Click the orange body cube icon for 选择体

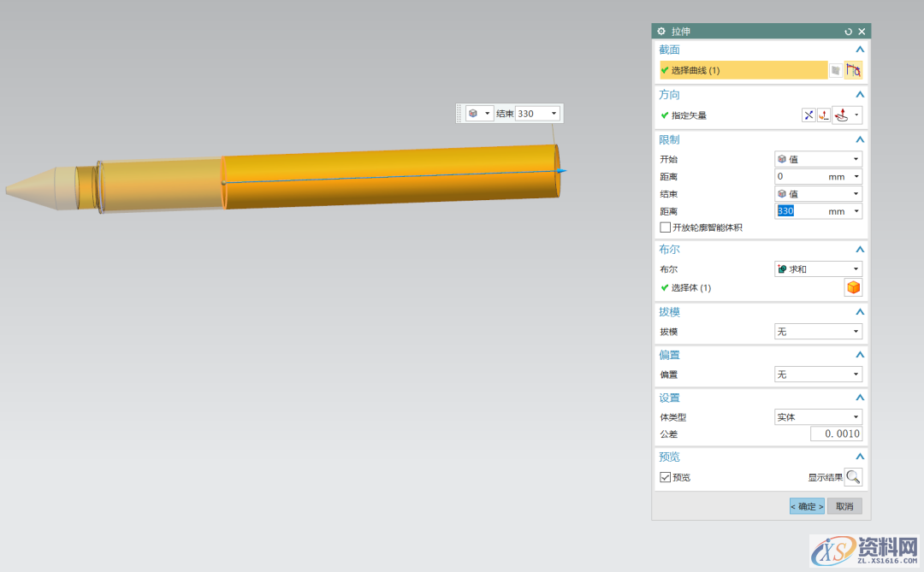853,288
